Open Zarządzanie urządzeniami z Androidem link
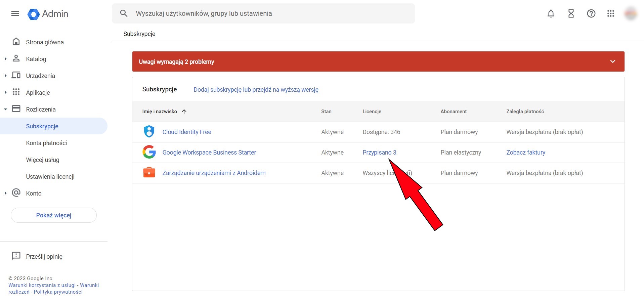644x299 pixels. (214, 173)
